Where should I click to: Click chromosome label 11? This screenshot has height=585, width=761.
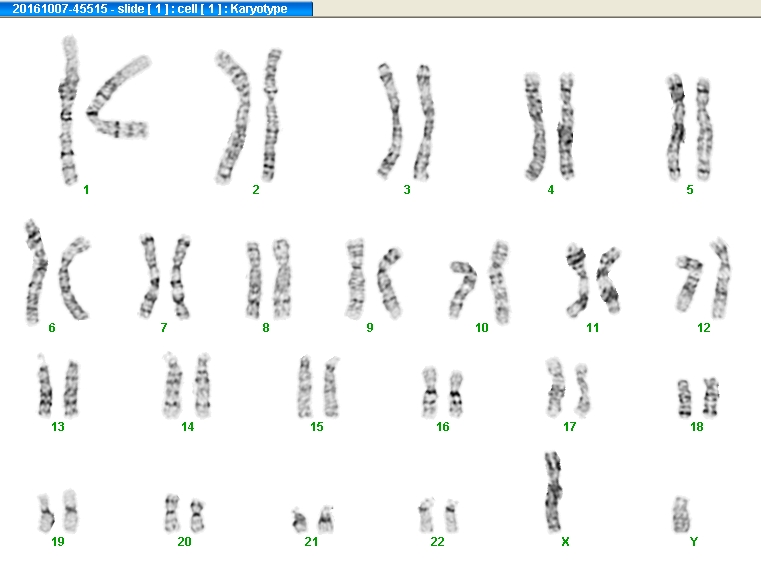click(593, 328)
